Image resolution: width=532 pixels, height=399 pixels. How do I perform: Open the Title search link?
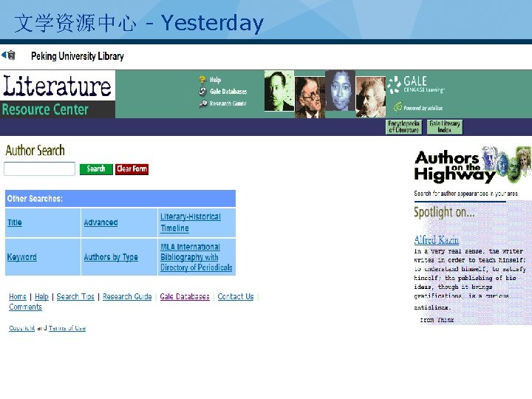15,222
